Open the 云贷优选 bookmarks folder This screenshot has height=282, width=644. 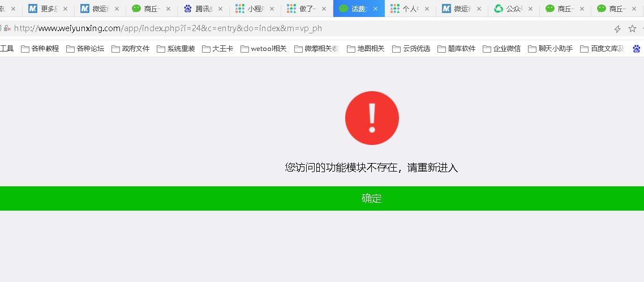coord(411,49)
